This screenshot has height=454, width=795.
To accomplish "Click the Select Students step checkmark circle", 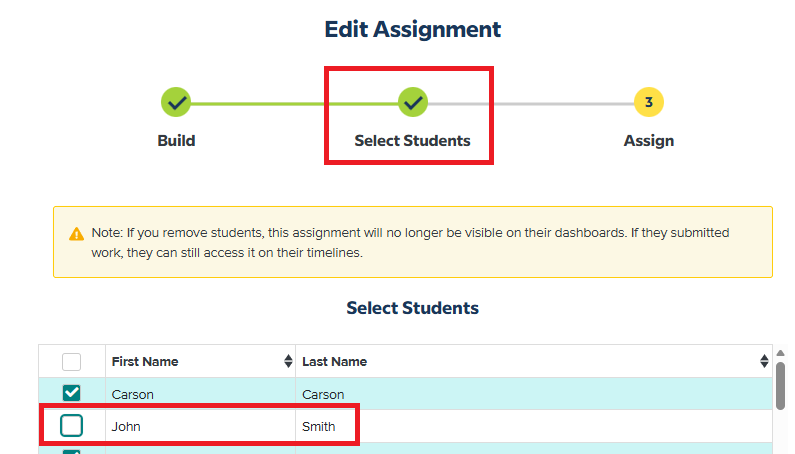I will 413,101.
